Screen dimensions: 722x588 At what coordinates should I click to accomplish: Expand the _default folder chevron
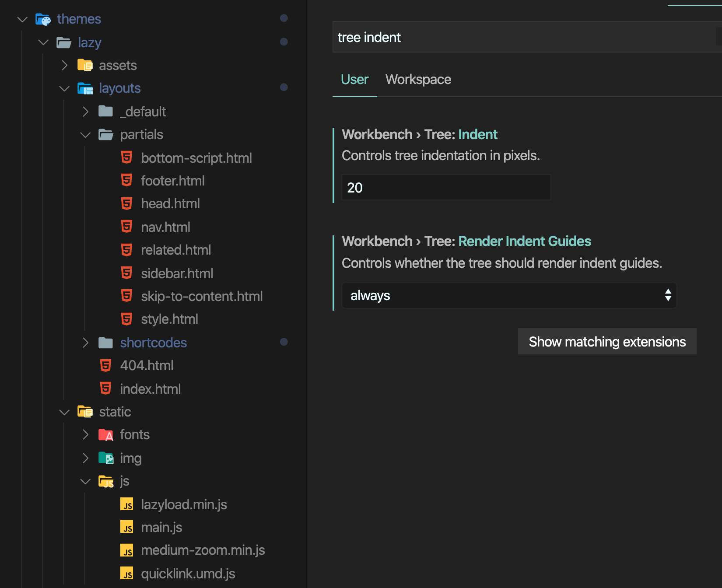[x=86, y=112]
